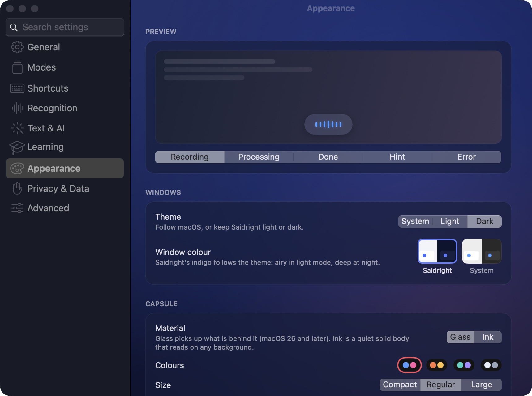
Task: Select Appearance in sidebar
Action: pyautogui.click(x=65, y=168)
